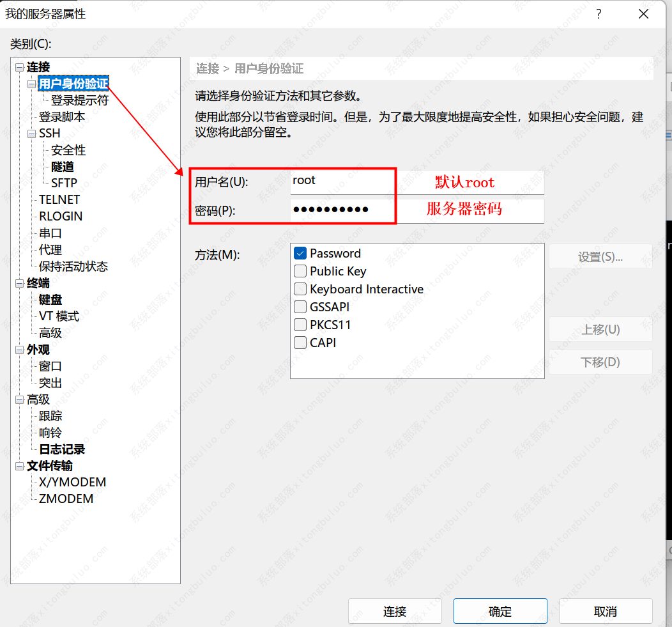Click the 用户名 username input field

click(x=417, y=182)
